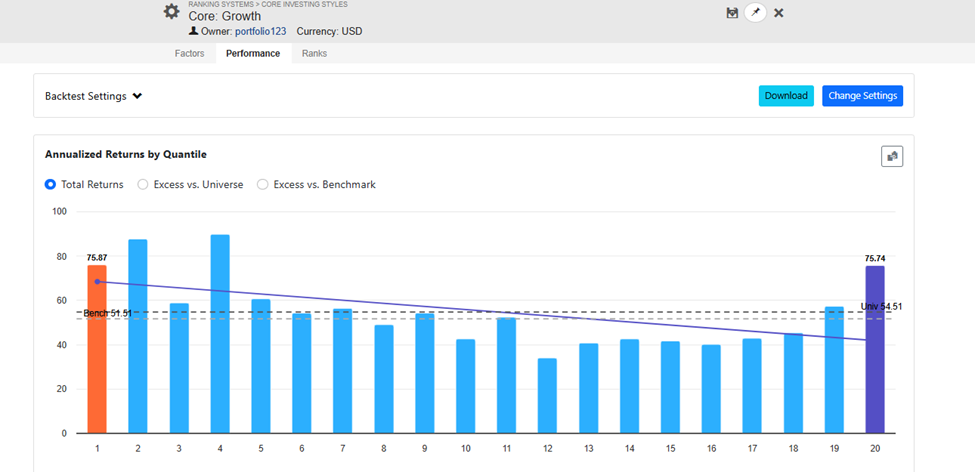Close the ranking system with X icon
The width and height of the screenshot is (975, 472).
pos(779,12)
